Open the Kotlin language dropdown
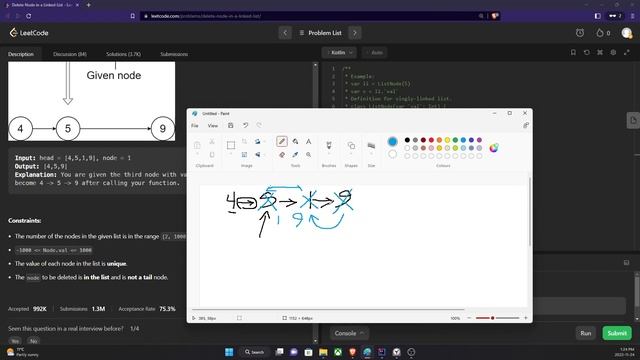640x360 pixels. coord(339,53)
